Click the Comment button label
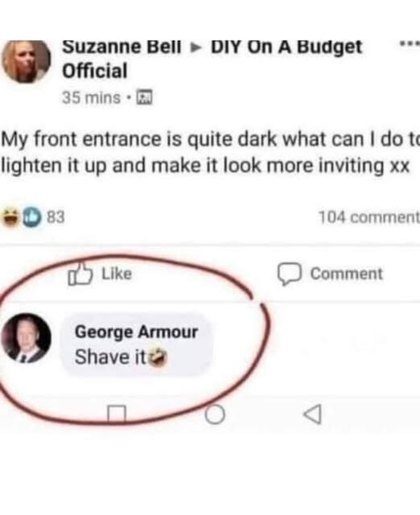420x515 pixels. point(347,274)
